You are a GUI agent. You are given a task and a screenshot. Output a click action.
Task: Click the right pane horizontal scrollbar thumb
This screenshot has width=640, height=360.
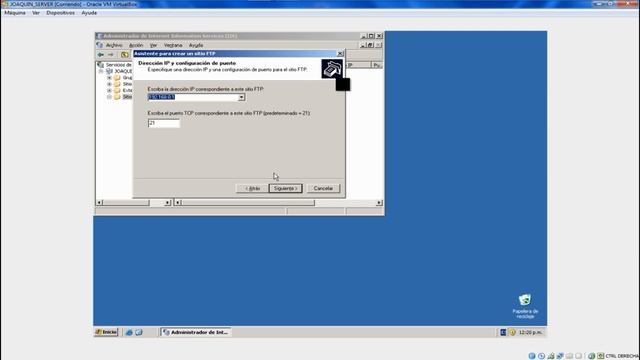click(x=248, y=202)
